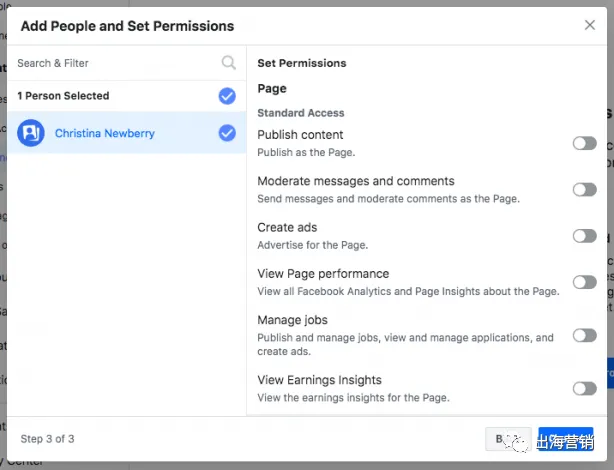Switch on View Page performance
The width and height of the screenshot is (614, 470).
point(585,282)
